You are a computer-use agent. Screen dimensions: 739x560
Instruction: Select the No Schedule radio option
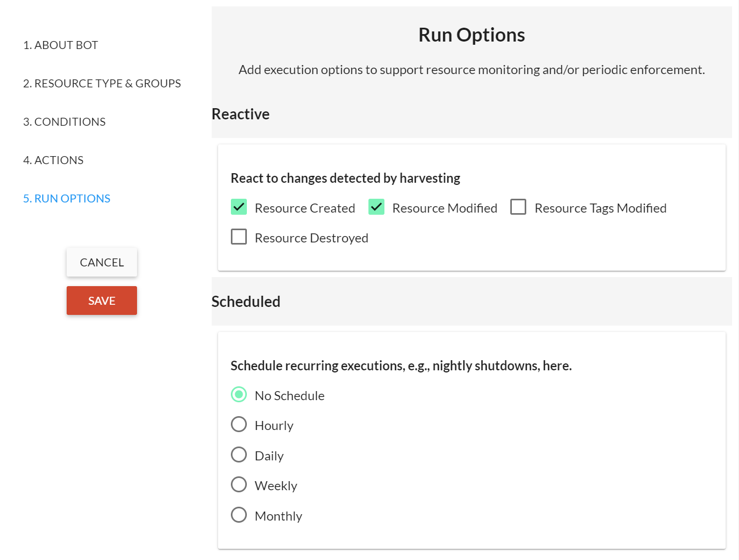coord(239,394)
